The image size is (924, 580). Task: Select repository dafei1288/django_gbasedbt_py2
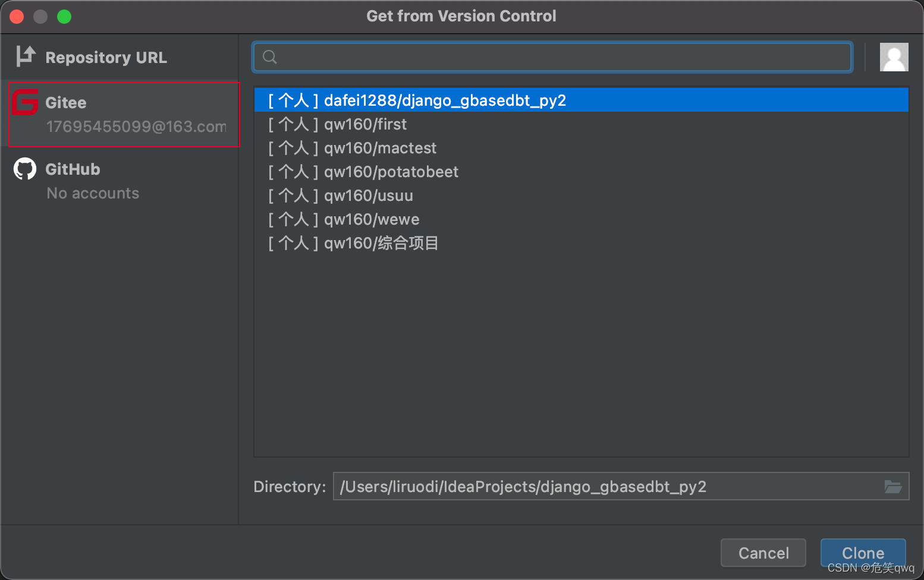click(582, 100)
